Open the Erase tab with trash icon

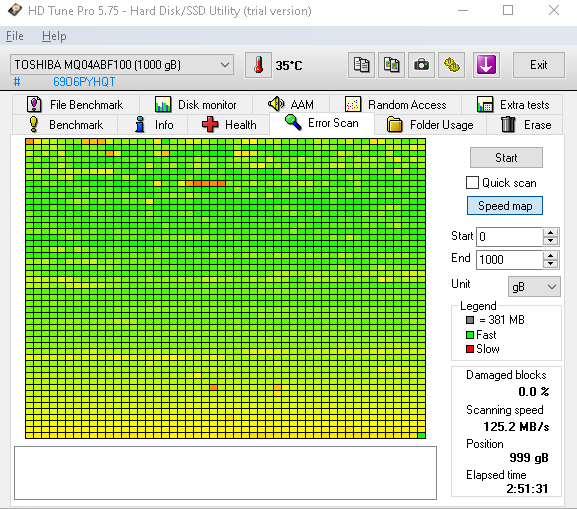pyautogui.click(x=525, y=124)
